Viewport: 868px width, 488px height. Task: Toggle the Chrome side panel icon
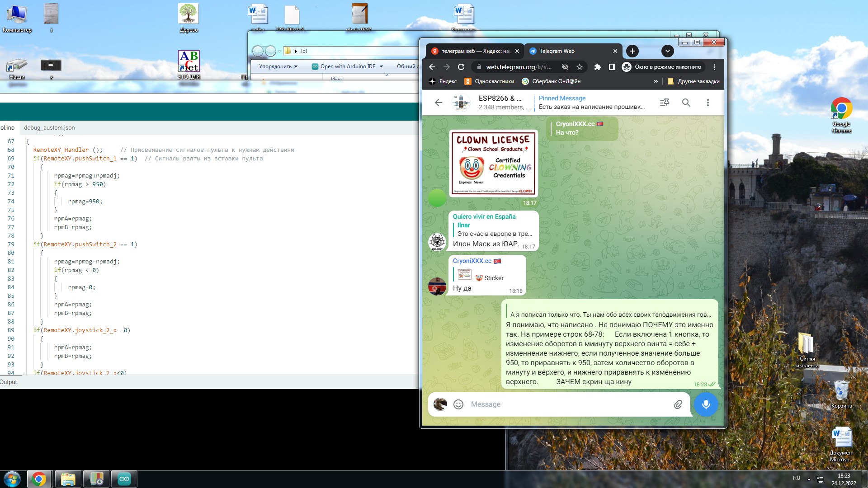pyautogui.click(x=612, y=67)
